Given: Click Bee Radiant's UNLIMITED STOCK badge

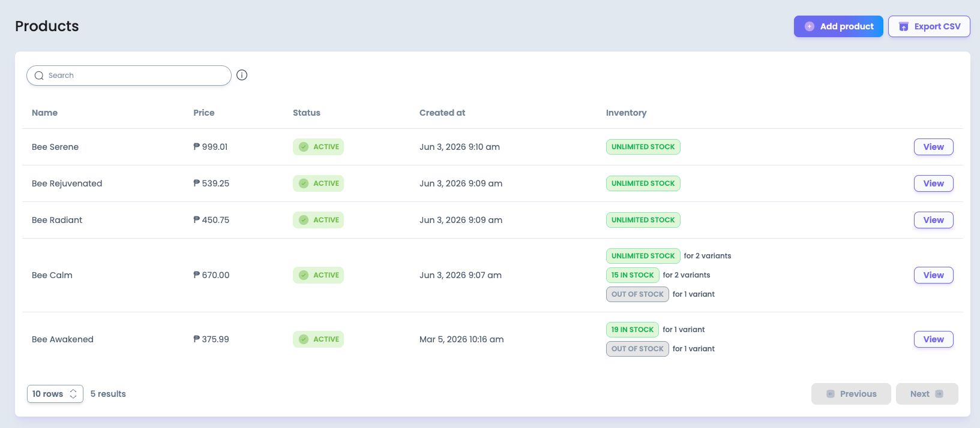Looking at the screenshot, I should tap(643, 220).
